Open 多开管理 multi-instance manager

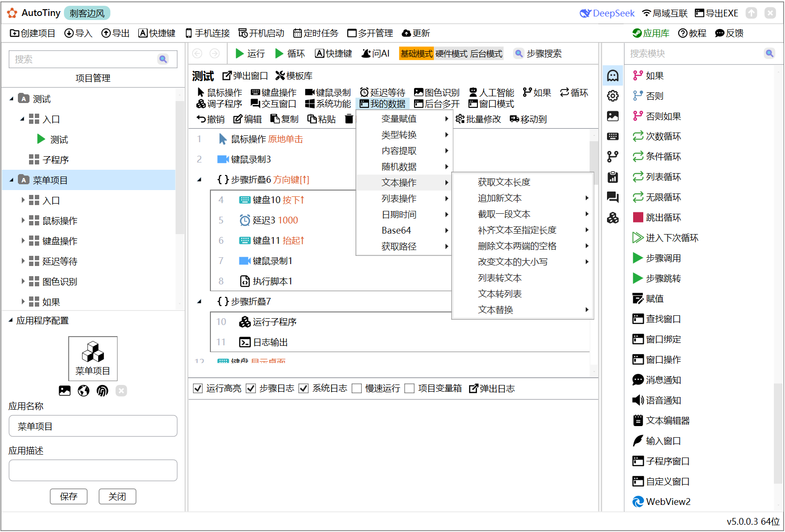370,33
